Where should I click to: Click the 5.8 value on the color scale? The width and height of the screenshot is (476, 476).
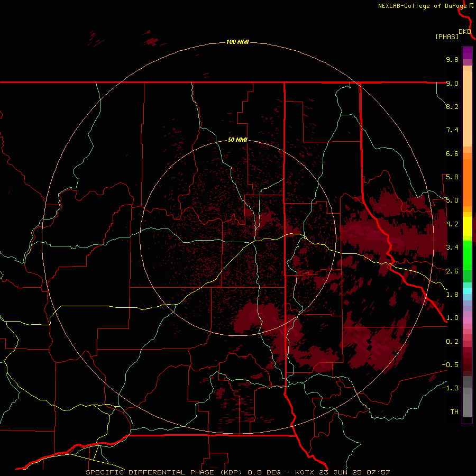point(452,177)
